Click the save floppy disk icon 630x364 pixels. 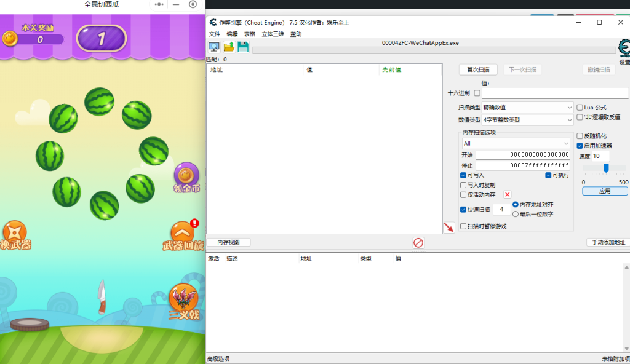[x=243, y=47]
